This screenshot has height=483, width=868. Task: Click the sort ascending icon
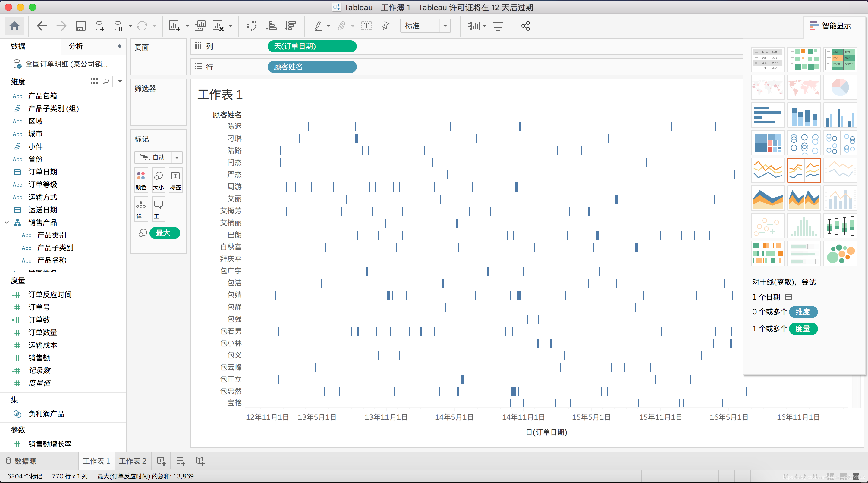(271, 26)
